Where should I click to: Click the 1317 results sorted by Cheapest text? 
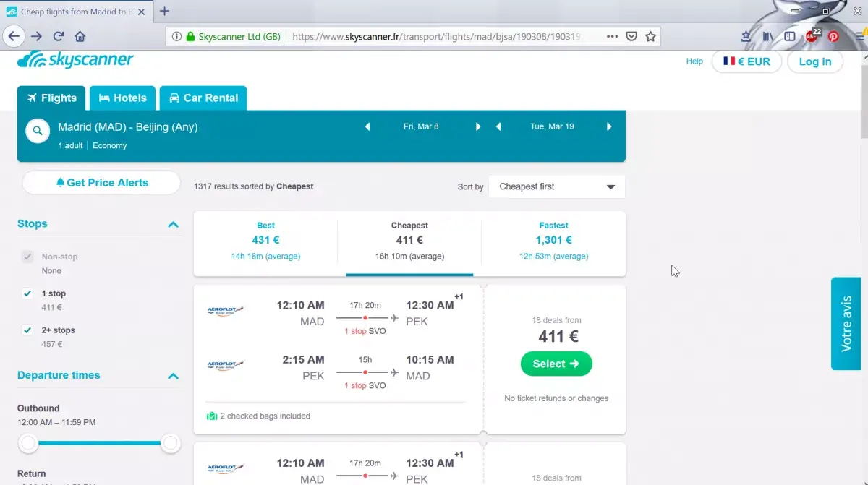coord(254,186)
